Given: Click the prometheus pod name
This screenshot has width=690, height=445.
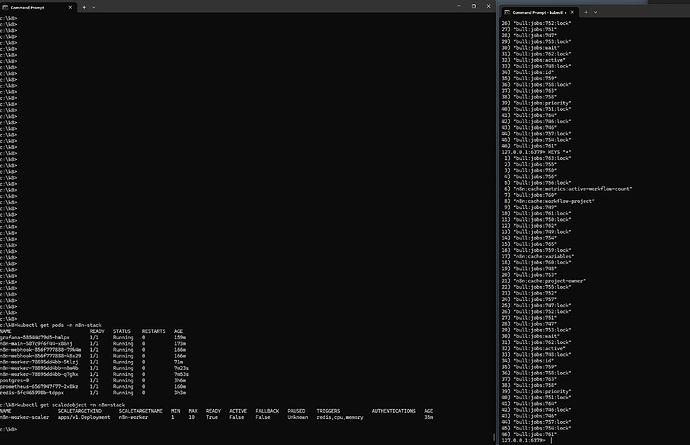Looking at the screenshot, I should [x=39, y=386].
